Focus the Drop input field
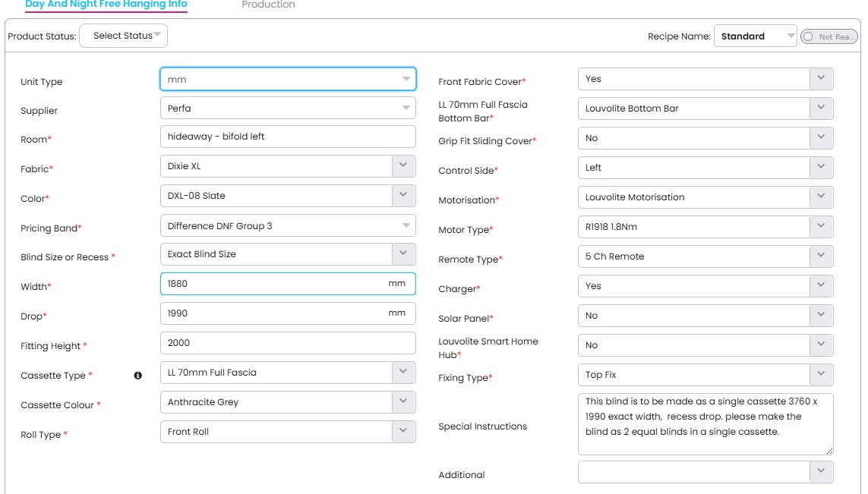Viewport: 868px width, 494px height. (273, 313)
